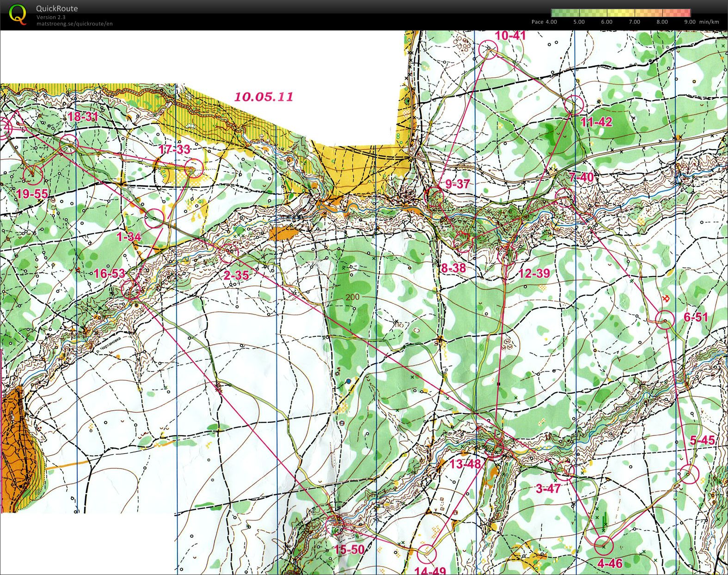Viewport: 728px width, 575px height.
Task: Click the 16-53 control circle
Action: coord(130,290)
